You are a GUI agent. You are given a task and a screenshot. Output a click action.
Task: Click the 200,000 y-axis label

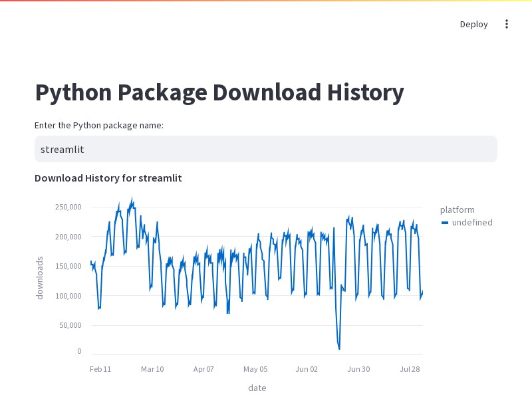[x=68, y=237]
